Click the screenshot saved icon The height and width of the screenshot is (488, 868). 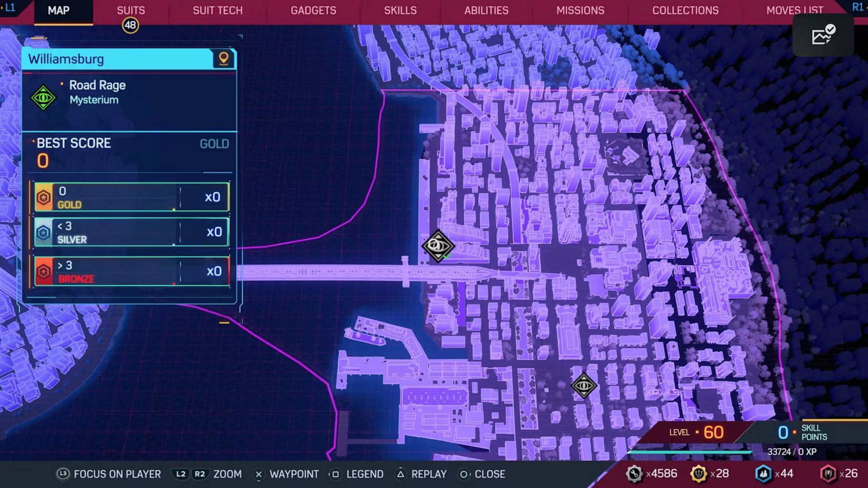pyautogui.click(x=823, y=35)
